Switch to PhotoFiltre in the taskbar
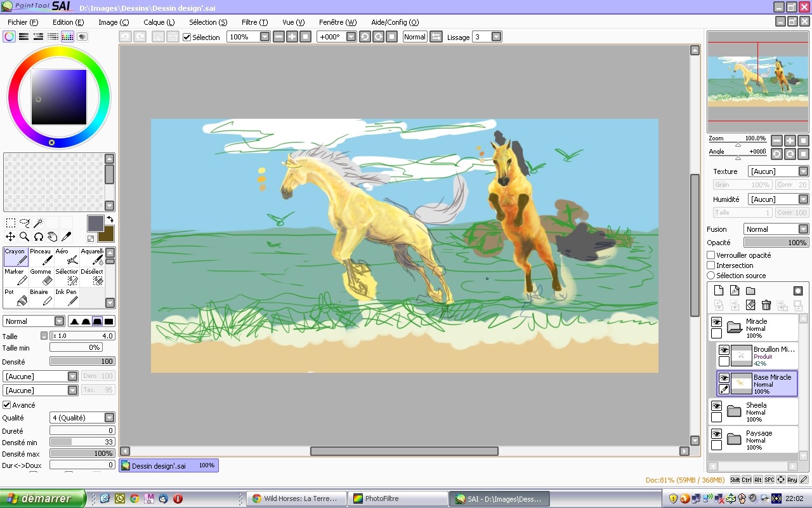This screenshot has height=508, width=812. coord(397,498)
